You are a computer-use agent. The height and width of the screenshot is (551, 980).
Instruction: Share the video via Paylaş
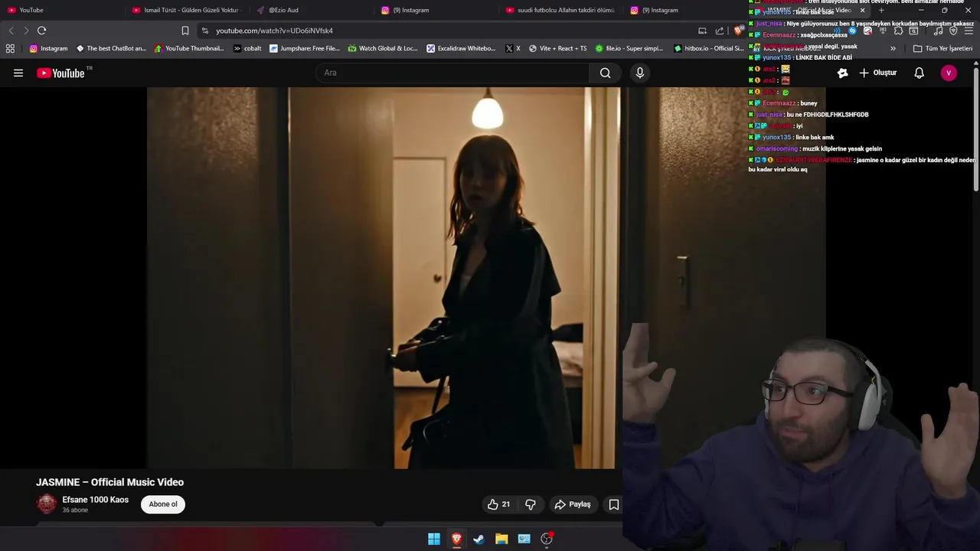(573, 504)
